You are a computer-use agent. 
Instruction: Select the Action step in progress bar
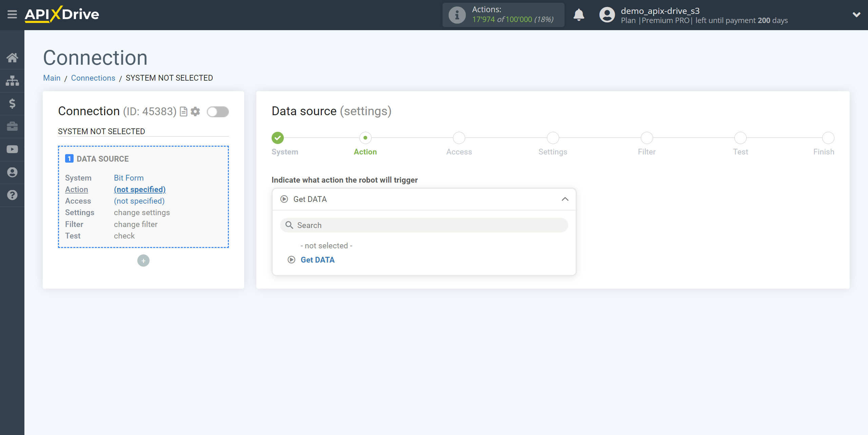[x=365, y=138]
